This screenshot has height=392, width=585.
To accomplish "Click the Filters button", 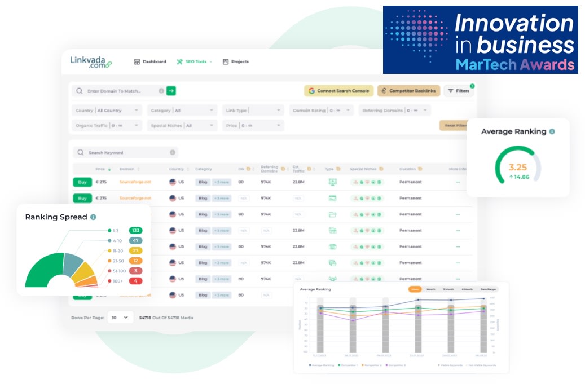I will click(x=459, y=91).
